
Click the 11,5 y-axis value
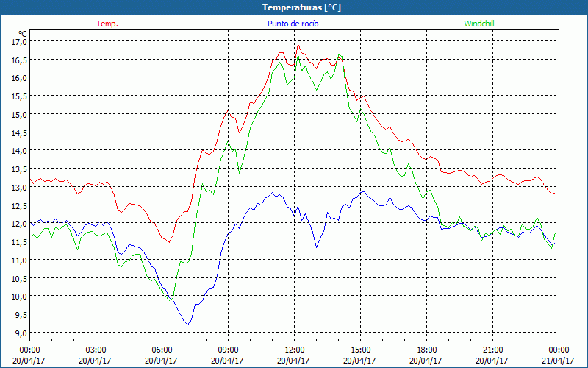tap(20, 242)
